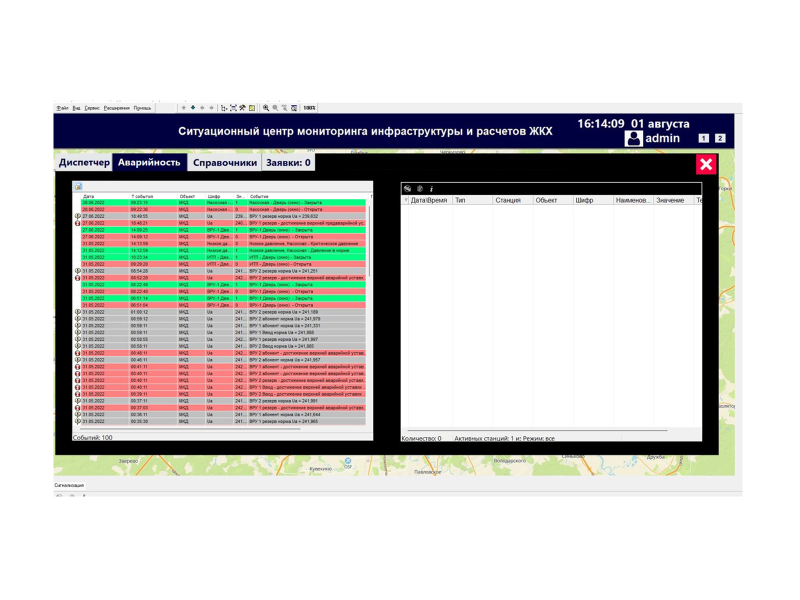Switch to the Аварийность tab
The image size is (800, 600).
pyautogui.click(x=149, y=163)
